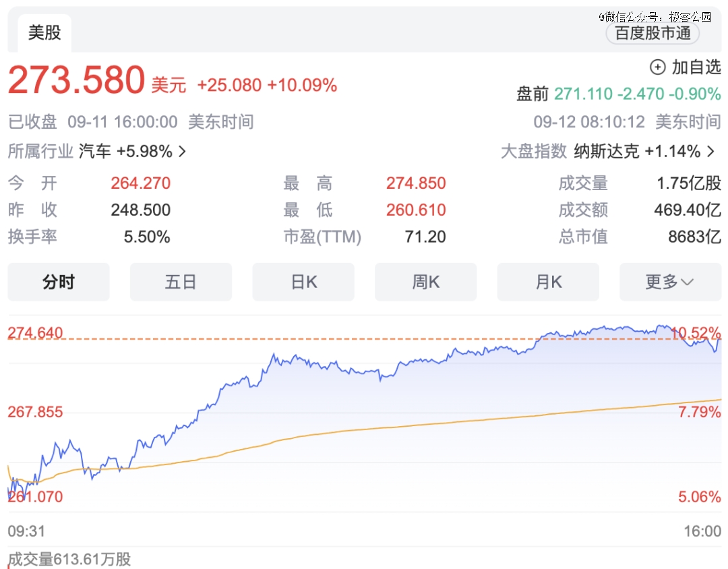Viewport: 728px width, 569px height.
Task: Click the 16:00 chart end time
Action: pos(702,531)
